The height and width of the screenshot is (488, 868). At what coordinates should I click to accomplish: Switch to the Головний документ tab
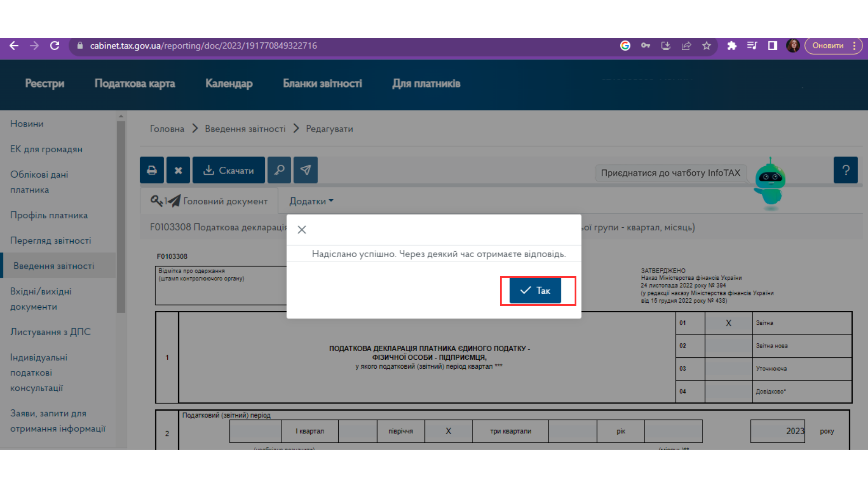pyautogui.click(x=209, y=201)
